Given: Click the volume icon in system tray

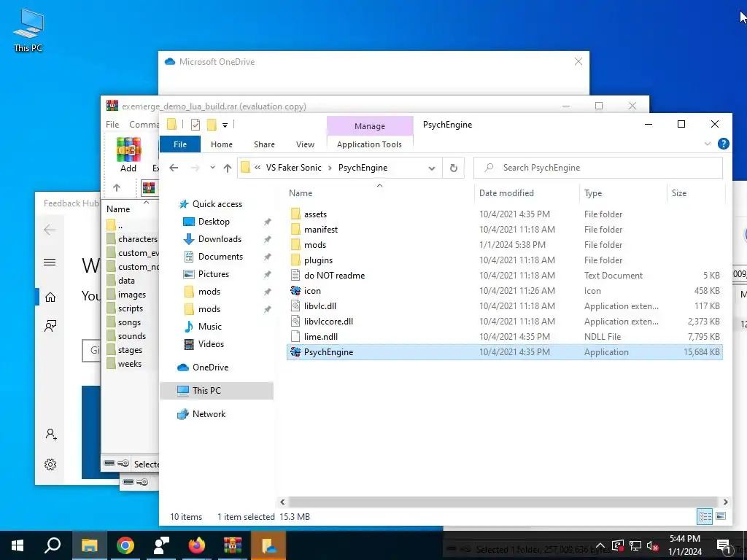Looking at the screenshot, I should click(652, 545).
